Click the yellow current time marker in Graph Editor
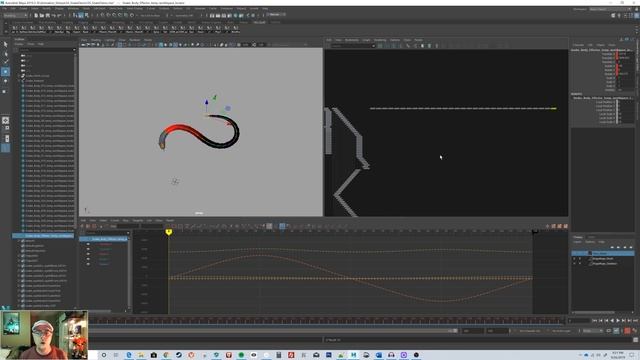640x360 pixels. [169, 232]
